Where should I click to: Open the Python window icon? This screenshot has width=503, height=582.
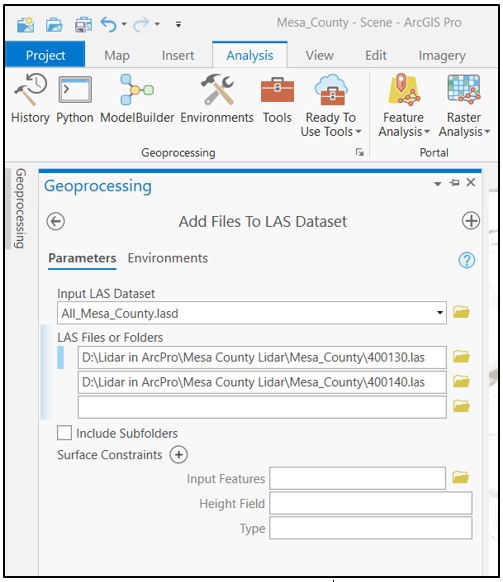[75, 98]
